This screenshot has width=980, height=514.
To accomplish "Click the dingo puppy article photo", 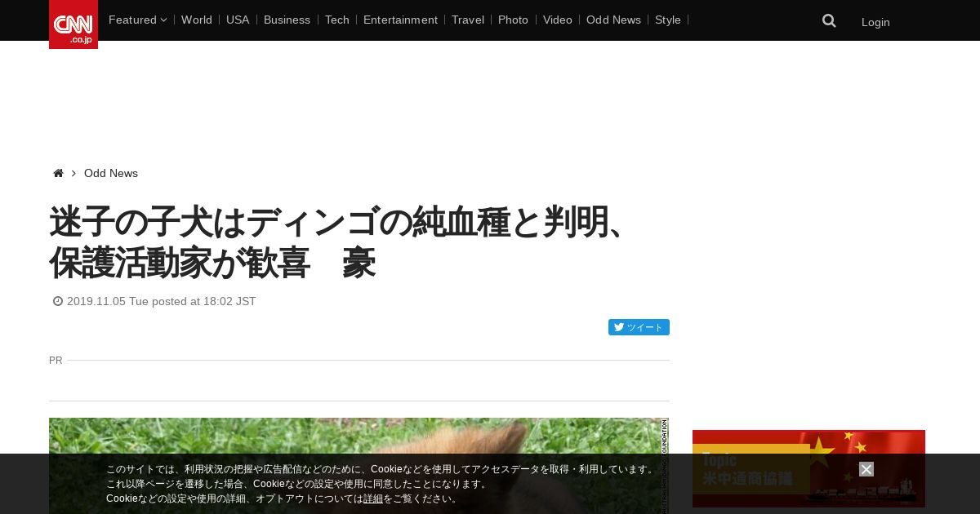I will pyautogui.click(x=359, y=466).
